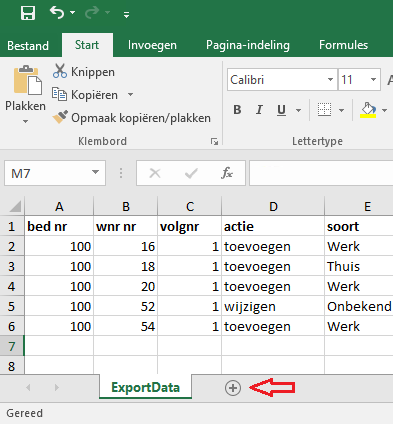Open the Bestand tab
The image size is (393, 424).
28,45
